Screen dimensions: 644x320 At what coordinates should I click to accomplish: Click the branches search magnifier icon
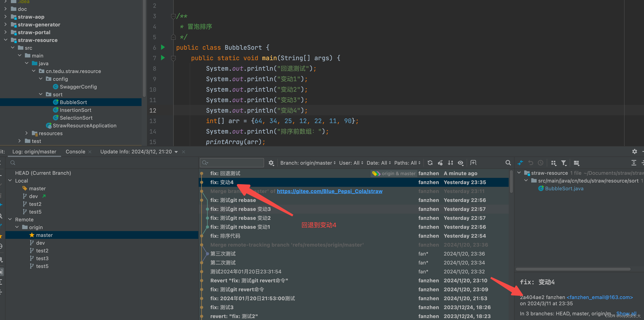pyautogui.click(x=13, y=163)
